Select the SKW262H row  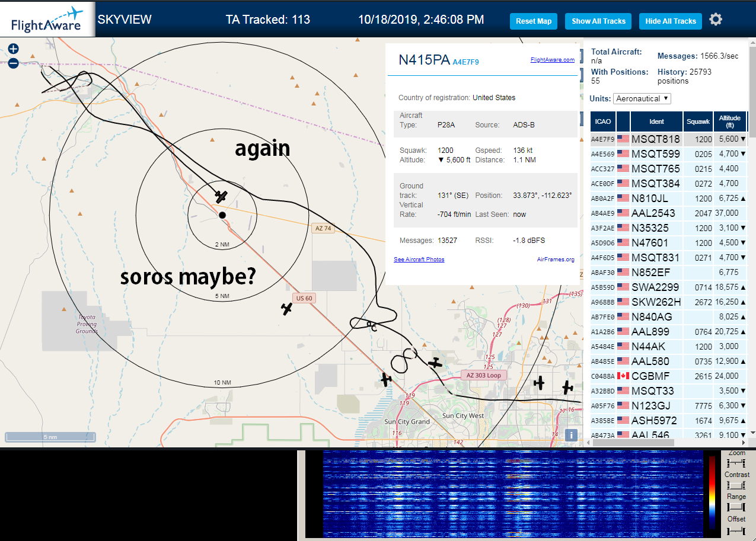pyautogui.click(x=669, y=302)
